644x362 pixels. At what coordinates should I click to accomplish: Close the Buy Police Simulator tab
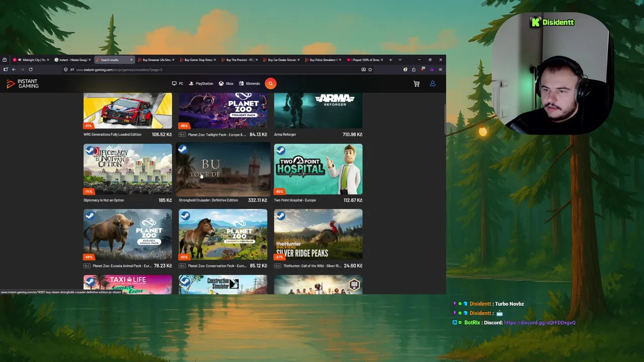pos(340,60)
